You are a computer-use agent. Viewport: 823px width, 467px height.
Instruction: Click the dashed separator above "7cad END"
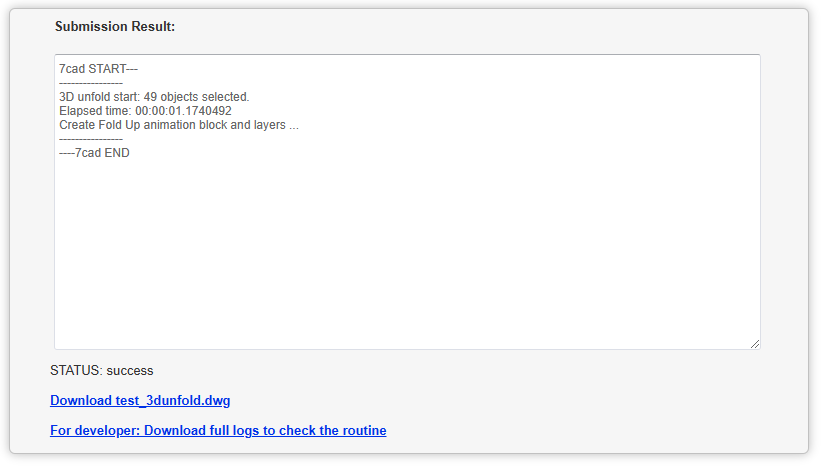click(x=91, y=139)
